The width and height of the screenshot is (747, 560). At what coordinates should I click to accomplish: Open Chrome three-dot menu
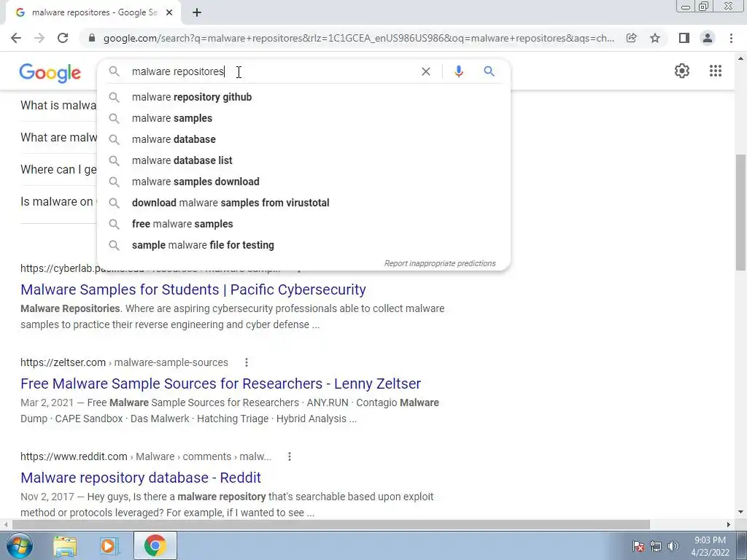pos(731,38)
